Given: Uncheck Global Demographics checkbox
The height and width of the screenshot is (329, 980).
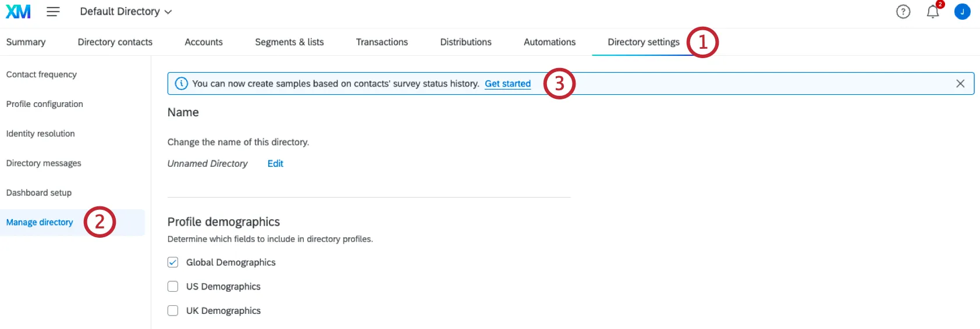Looking at the screenshot, I should (173, 262).
